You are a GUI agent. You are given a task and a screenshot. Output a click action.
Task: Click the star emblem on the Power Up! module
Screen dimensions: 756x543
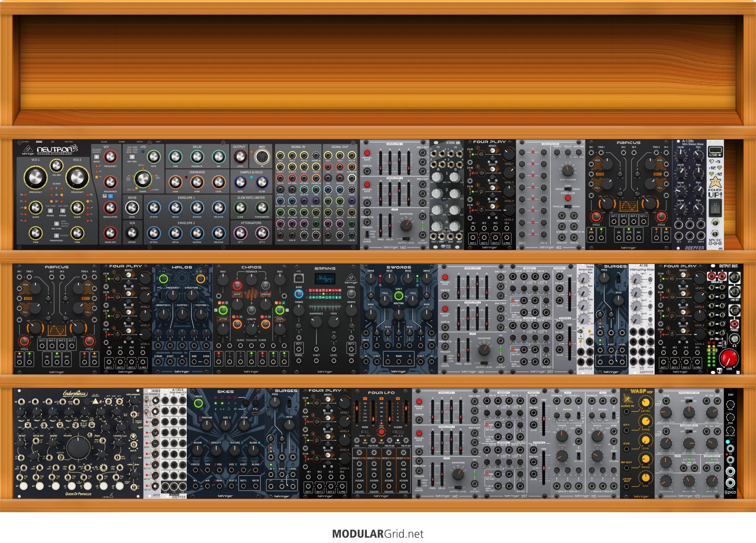[715, 182]
